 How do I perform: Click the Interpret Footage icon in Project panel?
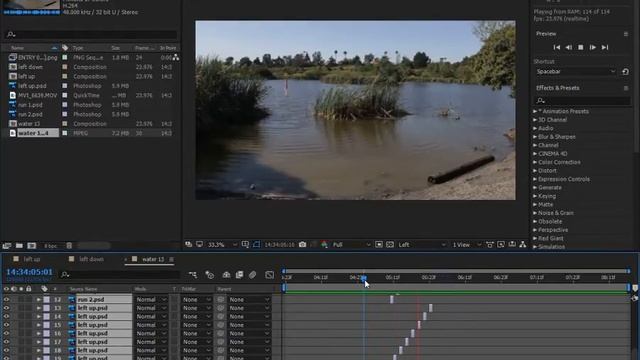click(x=7, y=246)
